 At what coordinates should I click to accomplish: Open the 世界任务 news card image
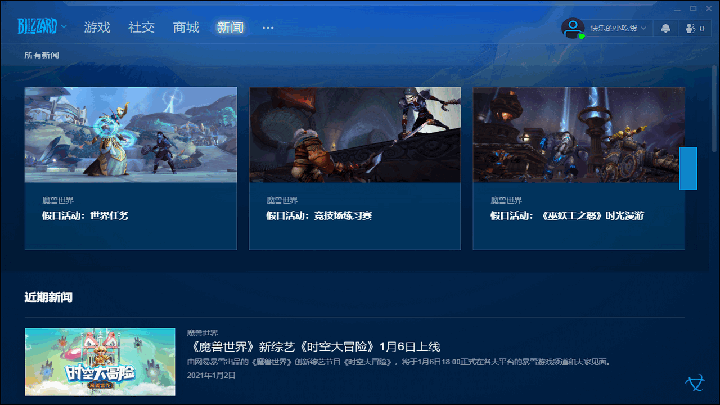[x=131, y=135]
